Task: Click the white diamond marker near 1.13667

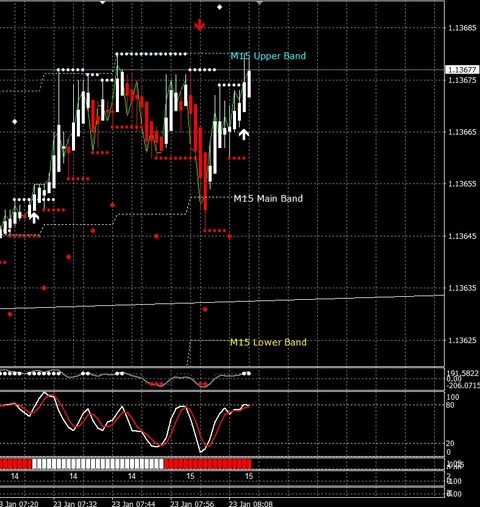Action: coord(14,122)
